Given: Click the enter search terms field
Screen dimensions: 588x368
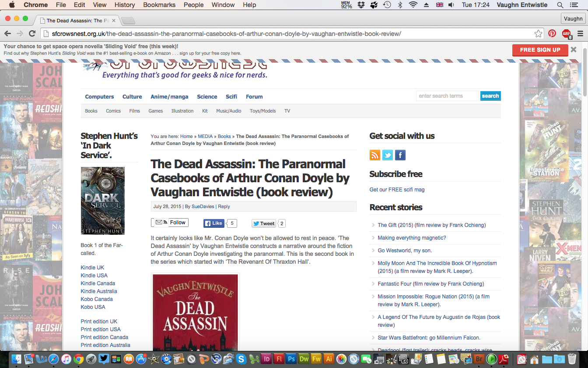Looking at the screenshot, I should click(447, 96).
